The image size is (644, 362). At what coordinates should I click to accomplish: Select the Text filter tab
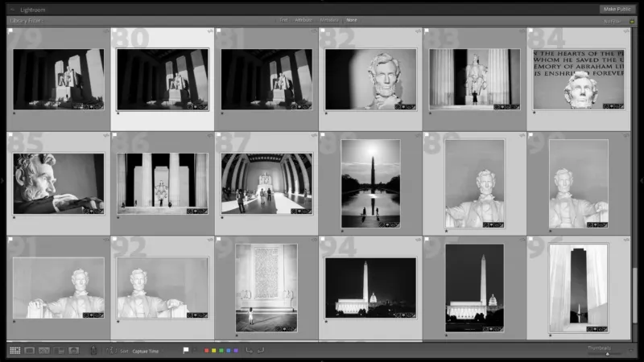point(283,20)
